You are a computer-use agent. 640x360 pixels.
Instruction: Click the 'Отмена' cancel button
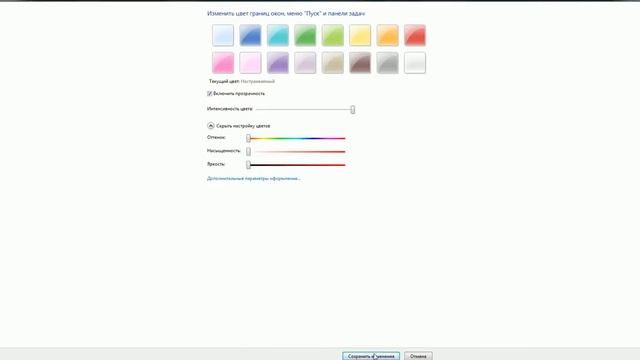click(418, 356)
